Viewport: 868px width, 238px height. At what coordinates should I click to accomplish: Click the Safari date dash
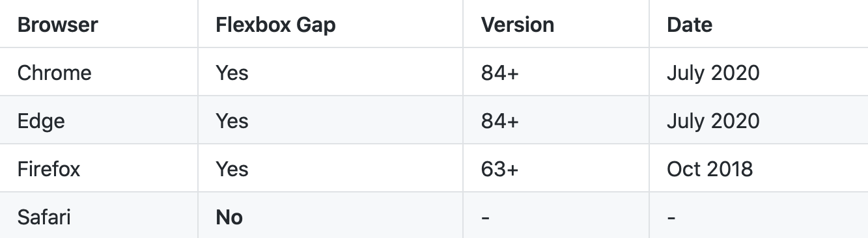(x=671, y=218)
